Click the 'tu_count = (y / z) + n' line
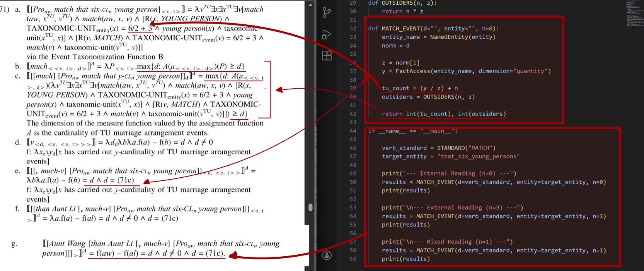The image size is (644, 271). (420, 88)
